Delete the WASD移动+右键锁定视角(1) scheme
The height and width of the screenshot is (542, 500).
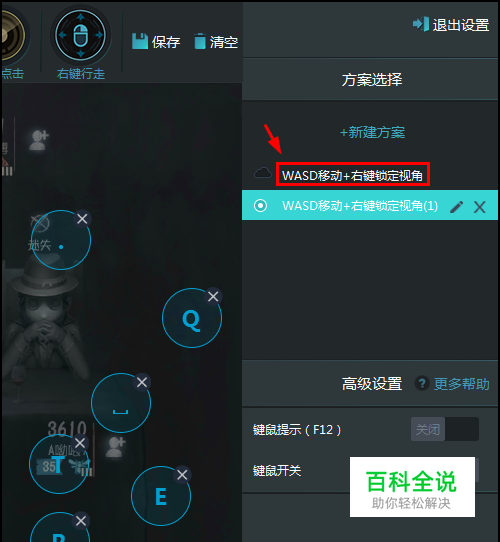(x=480, y=207)
